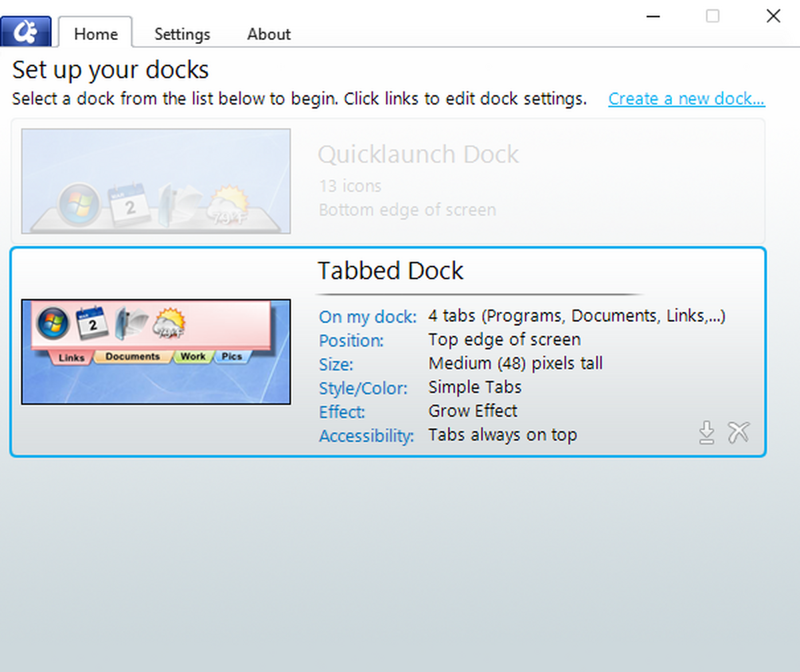Modify the 'Grow Effect' setting
Screen dimensions: 800x672
[473, 411]
